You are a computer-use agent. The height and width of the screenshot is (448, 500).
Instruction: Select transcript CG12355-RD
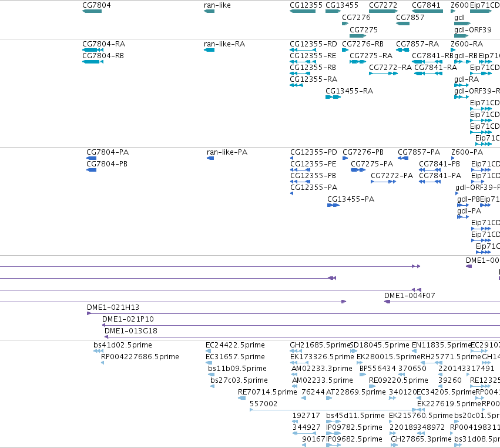(313, 44)
